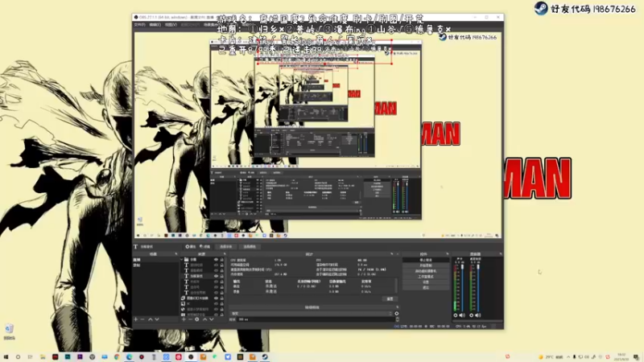This screenshot has width=644, height=362.
Task: Move the source up with the Sources up arrow
Action: 204,319
